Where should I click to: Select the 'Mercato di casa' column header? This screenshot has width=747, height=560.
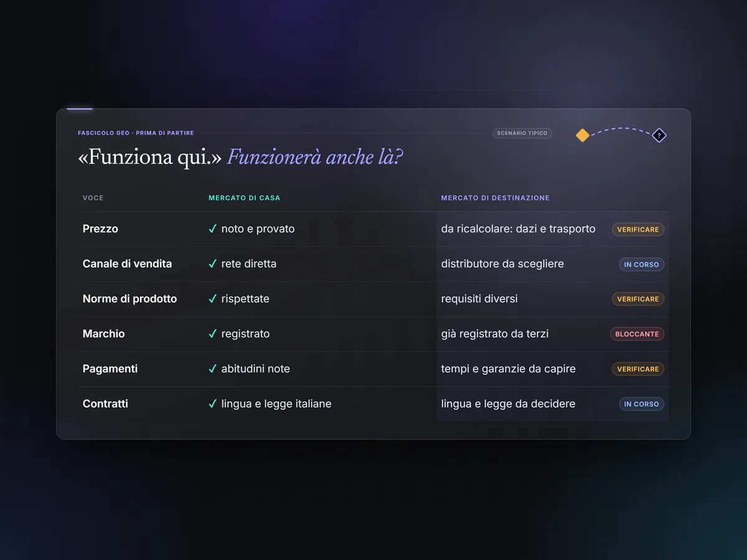point(244,198)
